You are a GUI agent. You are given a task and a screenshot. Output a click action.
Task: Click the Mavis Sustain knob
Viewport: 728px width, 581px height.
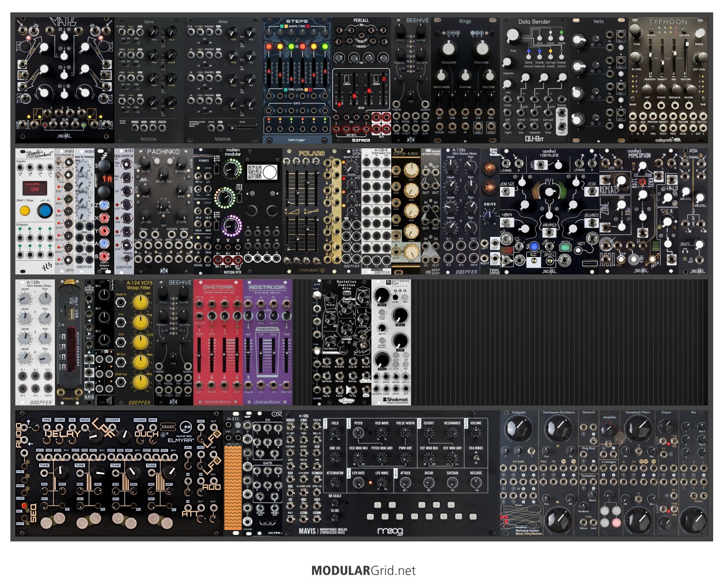(x=452, y=483)
